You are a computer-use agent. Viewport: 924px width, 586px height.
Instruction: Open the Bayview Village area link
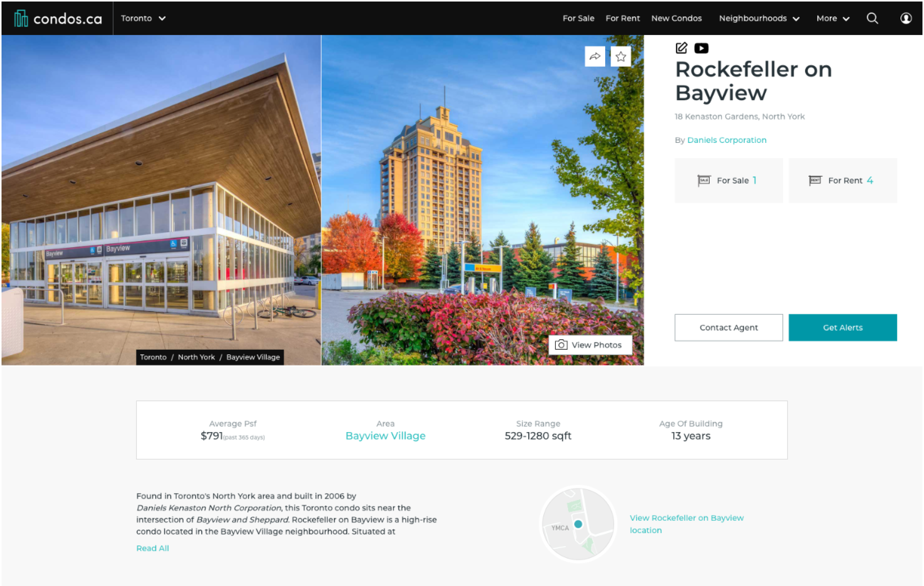pos(385,436)
